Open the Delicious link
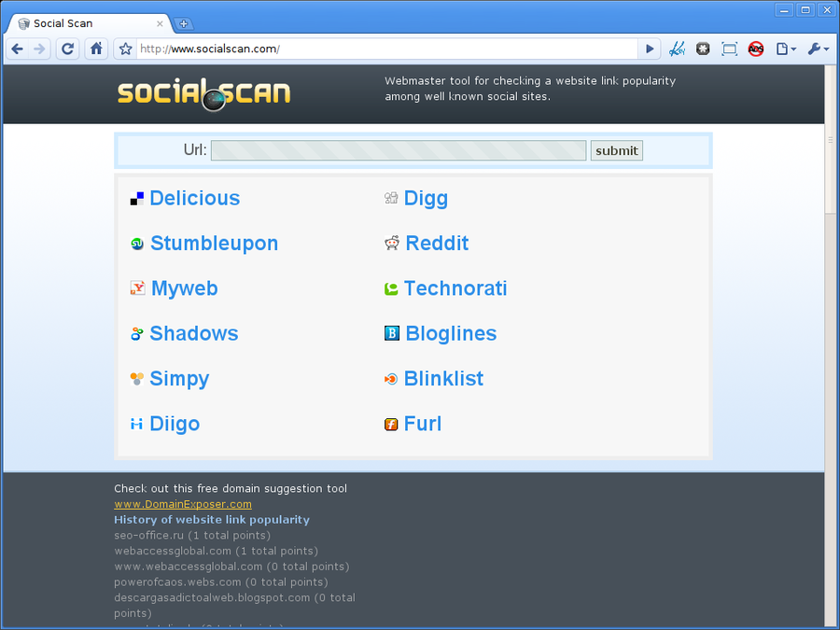This screenshot has height=630, width=840. point(194,198)
